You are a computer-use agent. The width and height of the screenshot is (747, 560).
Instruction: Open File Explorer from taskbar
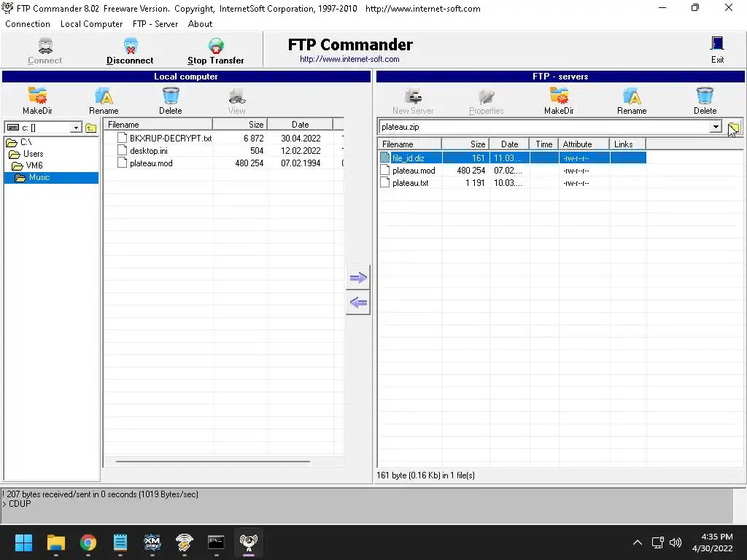[55, 542]
